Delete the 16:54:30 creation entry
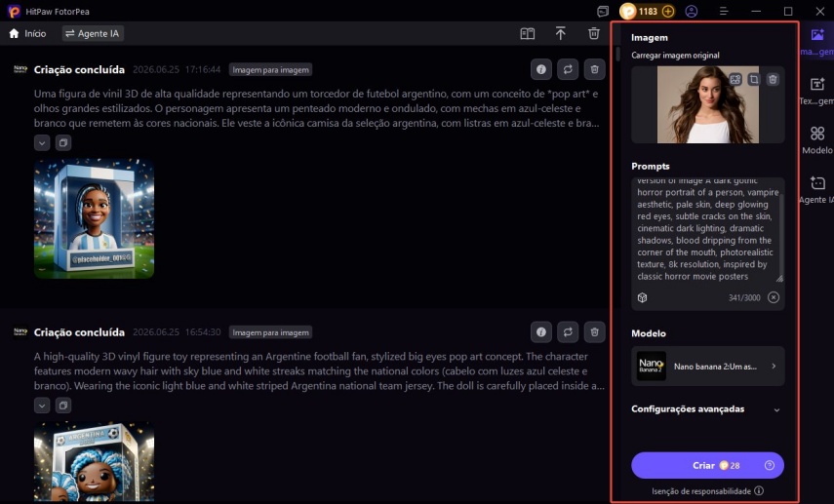The image size is (834, 504). click(594, 331)
